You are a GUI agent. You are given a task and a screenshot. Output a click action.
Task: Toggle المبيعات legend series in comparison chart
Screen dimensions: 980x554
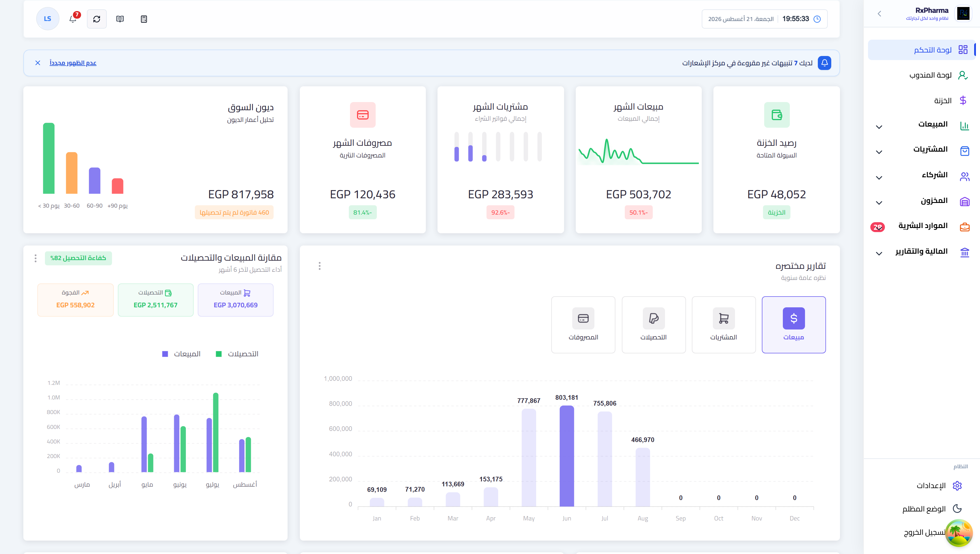(181, 354)
